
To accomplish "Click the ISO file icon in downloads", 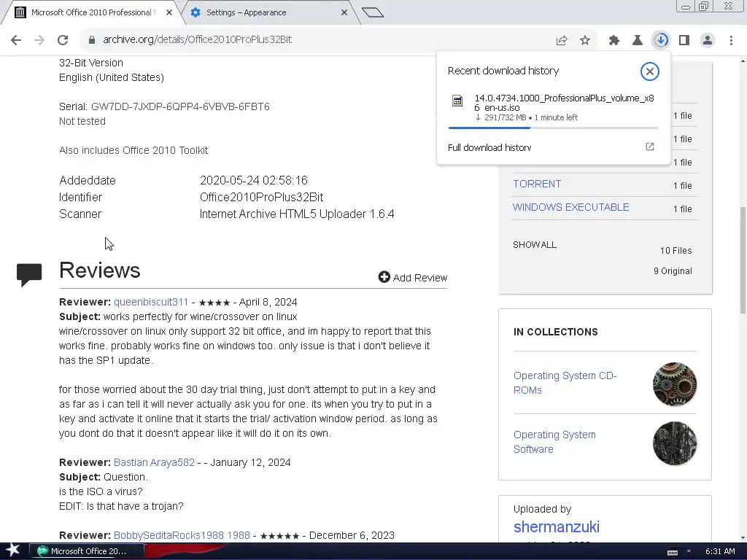I will [457, 101].
